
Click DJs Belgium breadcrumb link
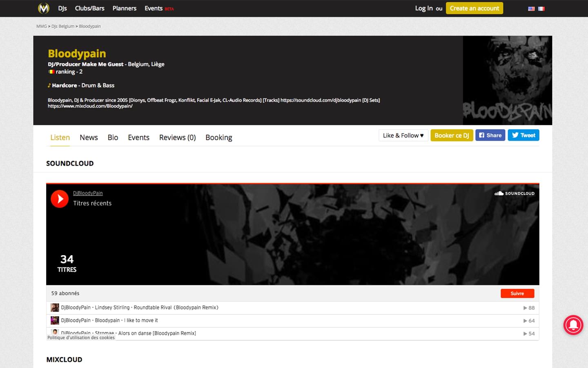coord(63,26)
